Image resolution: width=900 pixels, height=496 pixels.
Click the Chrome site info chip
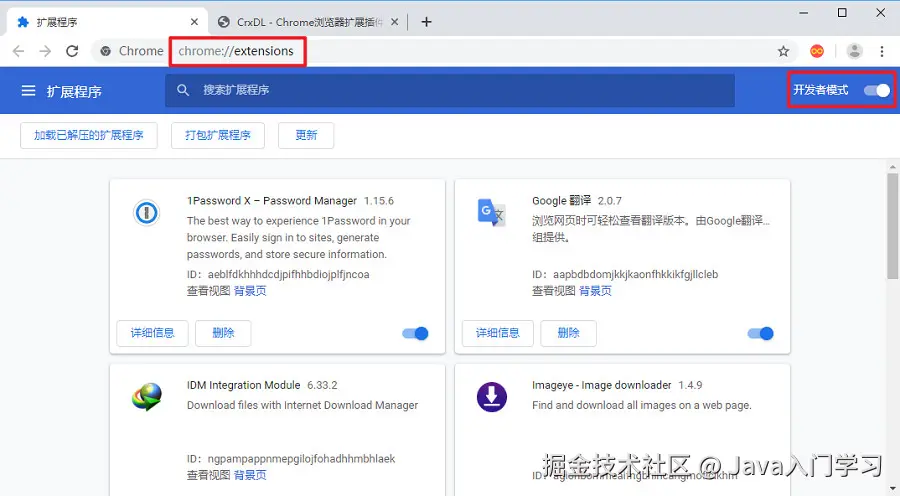(131, 51)
